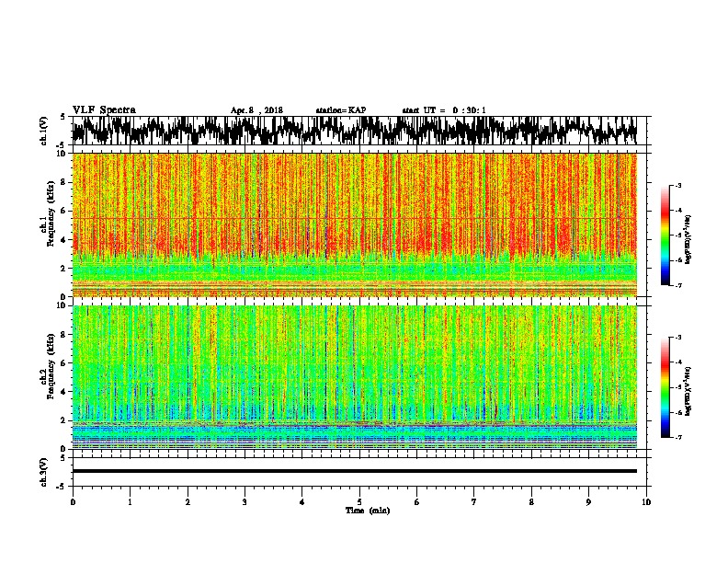Click the "6" kHz tick on ch.2 frequency axis
728x563 pixels.
64,362
